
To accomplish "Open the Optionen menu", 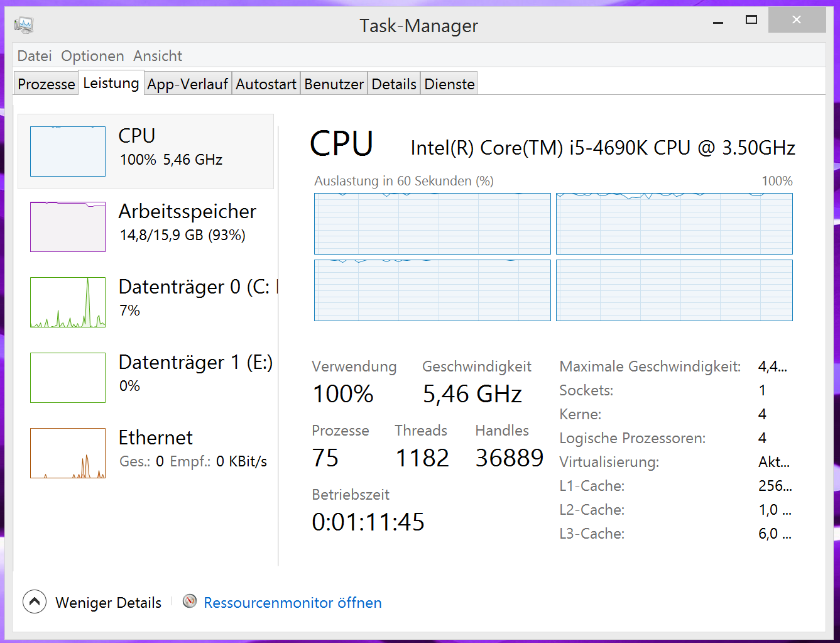I will tap(92, 56).
